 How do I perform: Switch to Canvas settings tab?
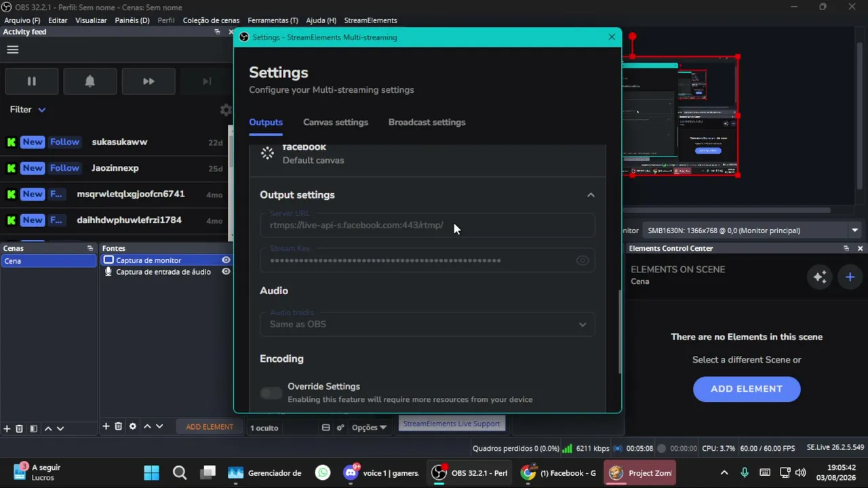click(x=336, y=122)
